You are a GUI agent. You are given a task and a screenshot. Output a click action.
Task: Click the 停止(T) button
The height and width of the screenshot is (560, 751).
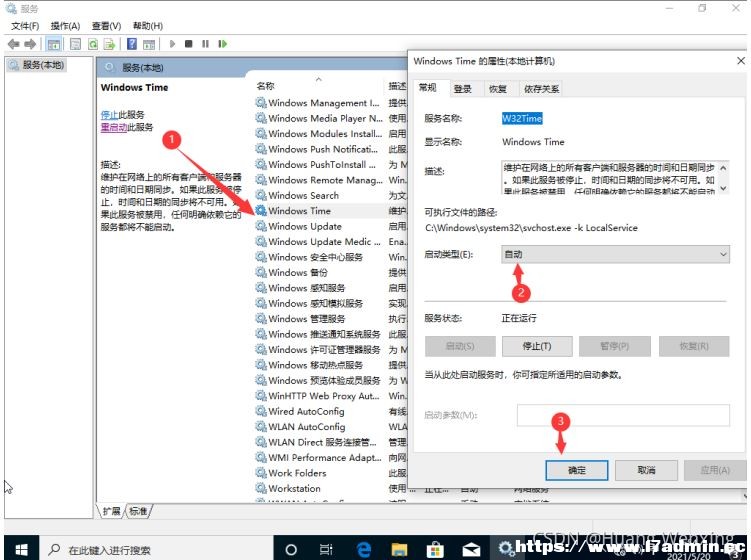(x=537, y=346)
